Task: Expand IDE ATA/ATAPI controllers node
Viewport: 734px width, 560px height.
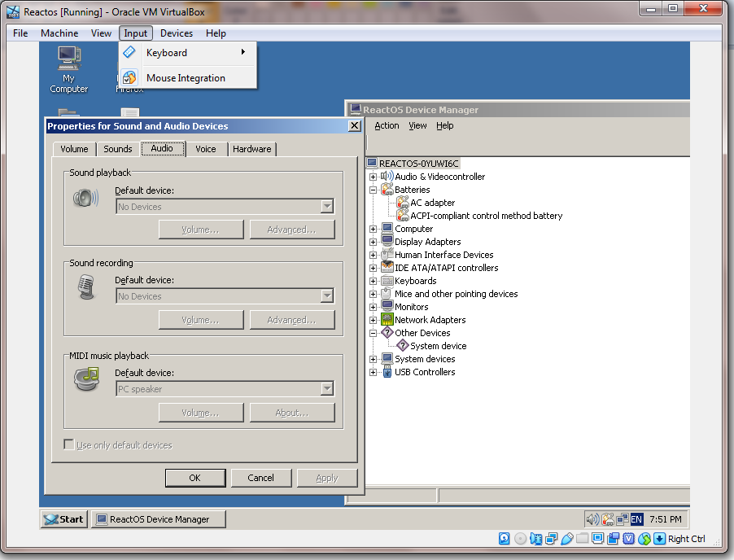Action: click(373, 269)
